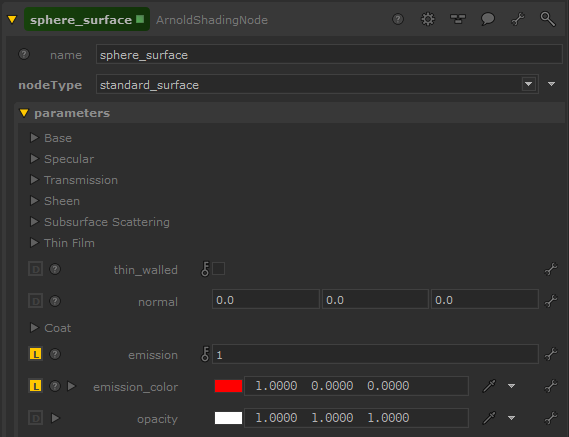Expand the Base parameter group
This screenshot has width=569, height=437.
34,138
